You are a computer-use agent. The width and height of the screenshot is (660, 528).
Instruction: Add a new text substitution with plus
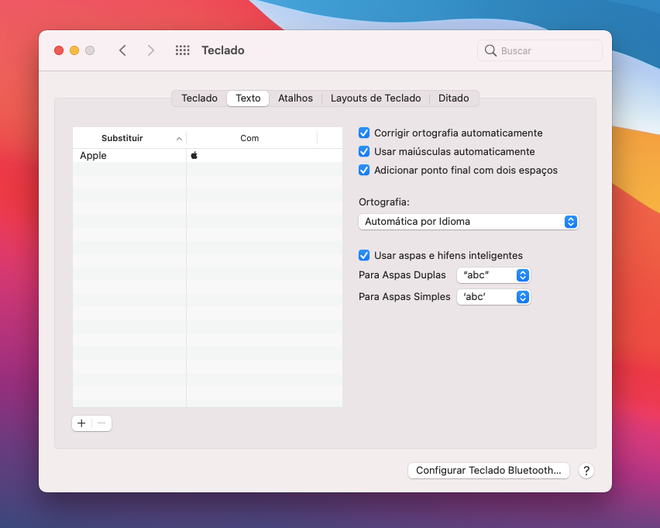pyautogui.click(x=82, y=423)
